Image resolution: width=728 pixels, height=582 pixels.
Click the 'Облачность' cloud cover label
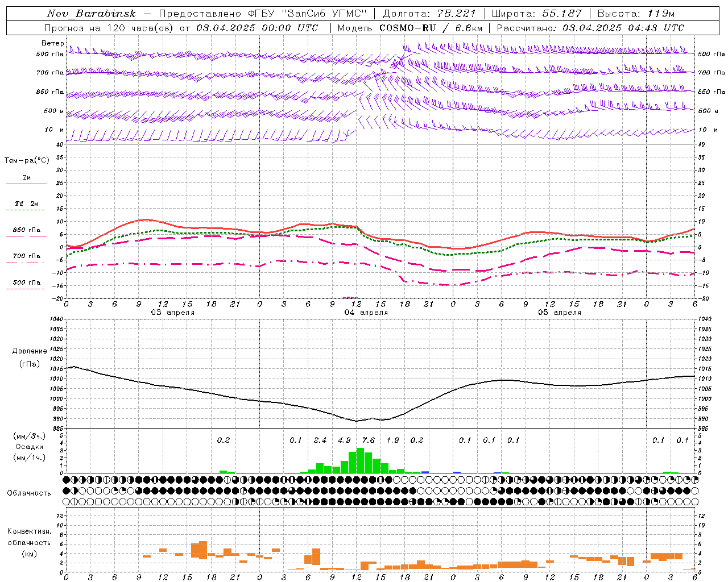click(29, 493)
